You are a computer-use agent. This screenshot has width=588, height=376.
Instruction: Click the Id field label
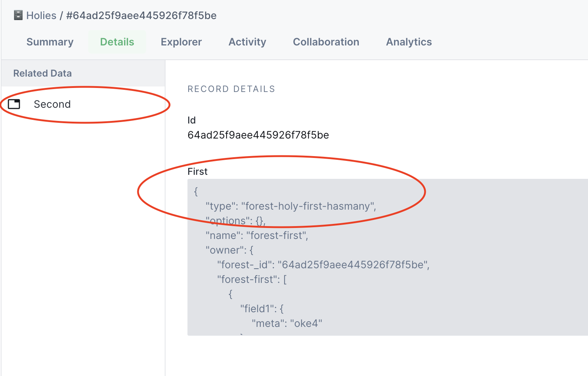coord(191,120)
